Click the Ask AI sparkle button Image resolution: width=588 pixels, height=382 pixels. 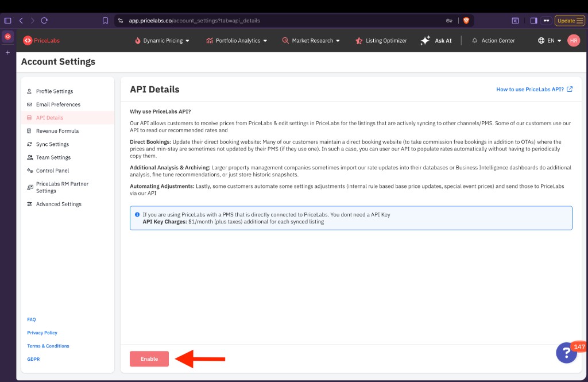[x=436, y=41]
